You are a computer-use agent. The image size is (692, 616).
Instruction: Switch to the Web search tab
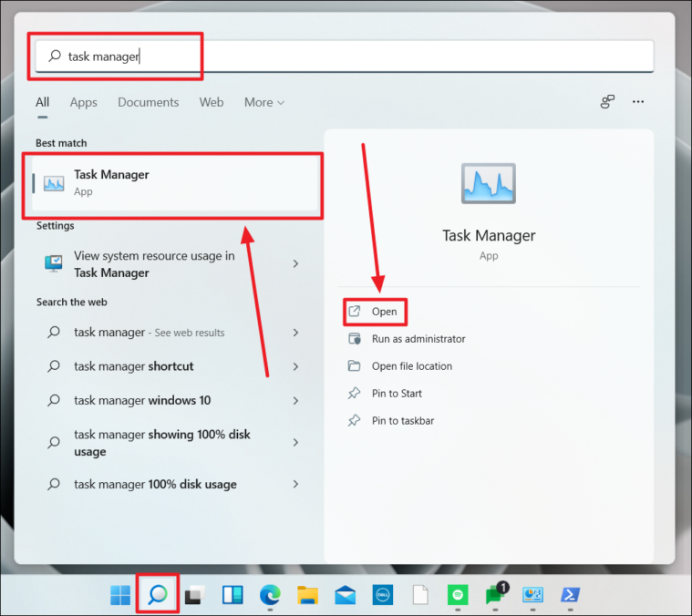pos(212,102)
